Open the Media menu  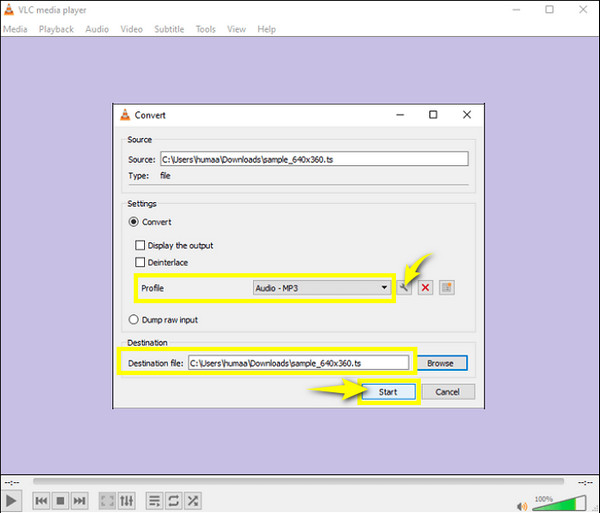click(15, 29)
